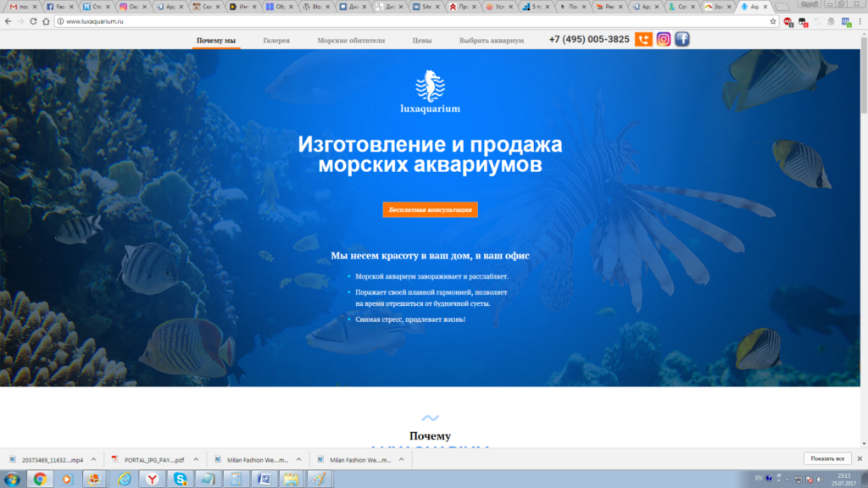Click the red Adblock extension icon
Image resolution: width=868 pixels, height=488 pixels.
787,21
